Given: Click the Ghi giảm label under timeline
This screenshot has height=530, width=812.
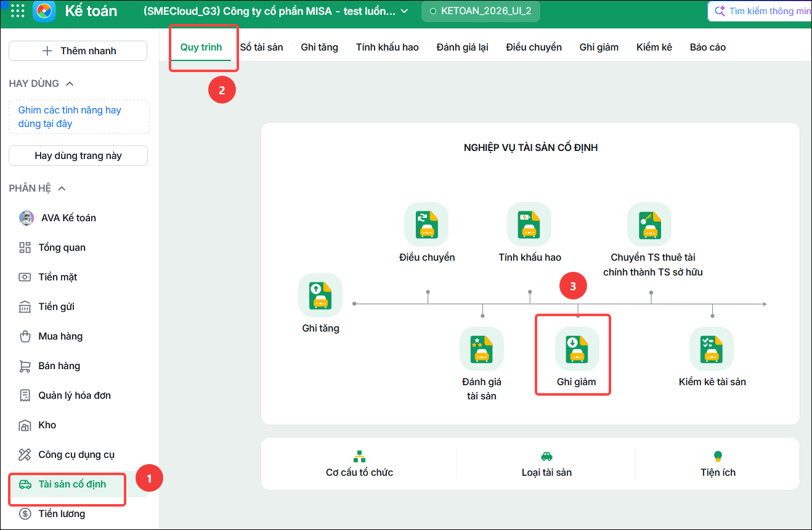Looking at the screenshot, I should tap(577, 382).
